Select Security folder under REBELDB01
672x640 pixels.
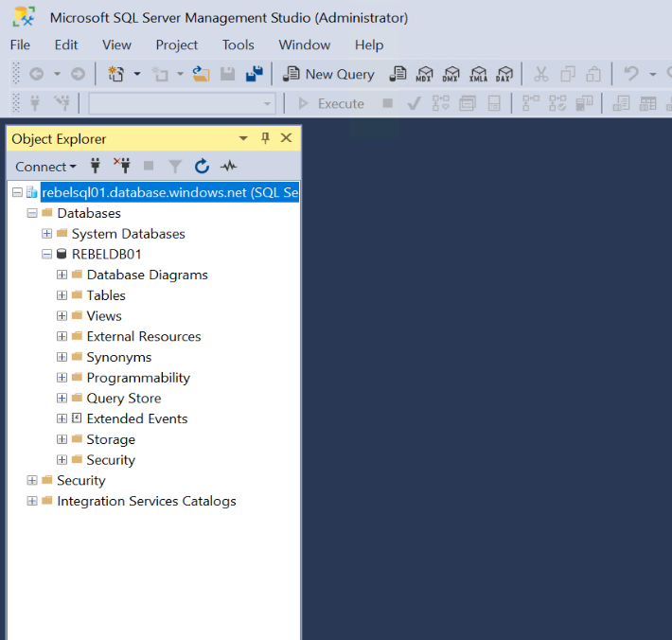111,460
